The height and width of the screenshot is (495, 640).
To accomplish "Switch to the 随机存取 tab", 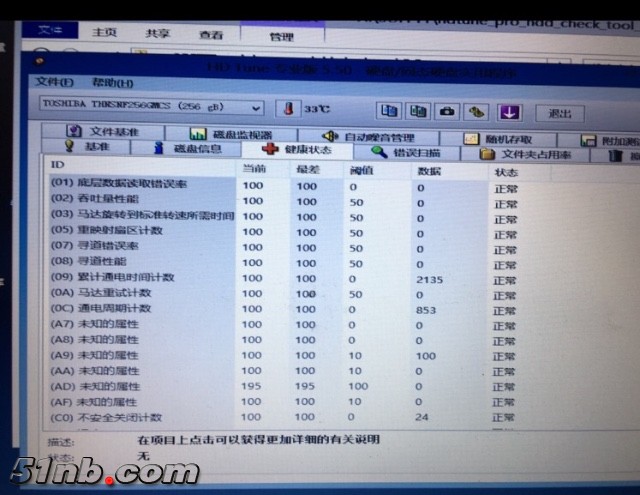I will tap(498, 140).
